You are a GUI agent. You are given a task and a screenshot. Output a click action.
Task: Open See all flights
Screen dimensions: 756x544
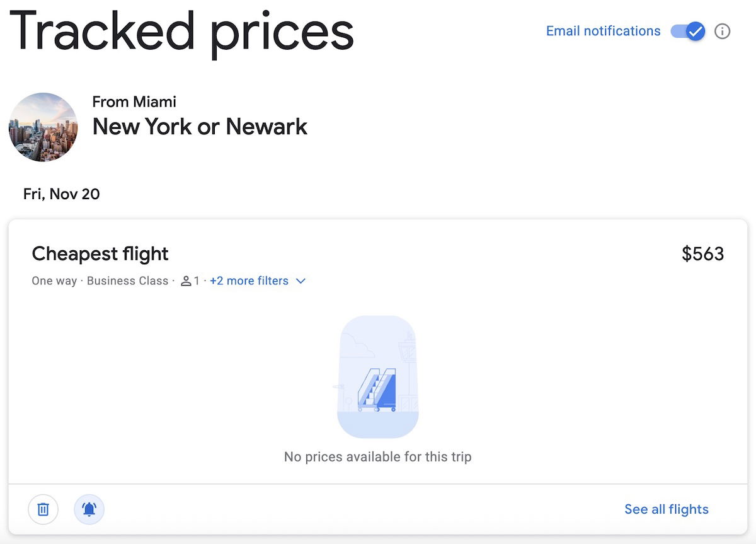[x=666, y=509]
